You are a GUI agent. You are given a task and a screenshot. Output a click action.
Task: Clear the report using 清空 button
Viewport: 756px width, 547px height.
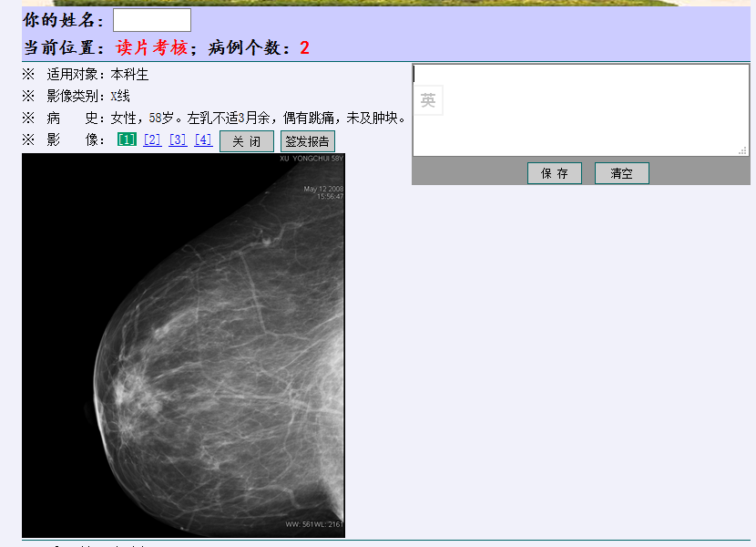coord(621,173)
